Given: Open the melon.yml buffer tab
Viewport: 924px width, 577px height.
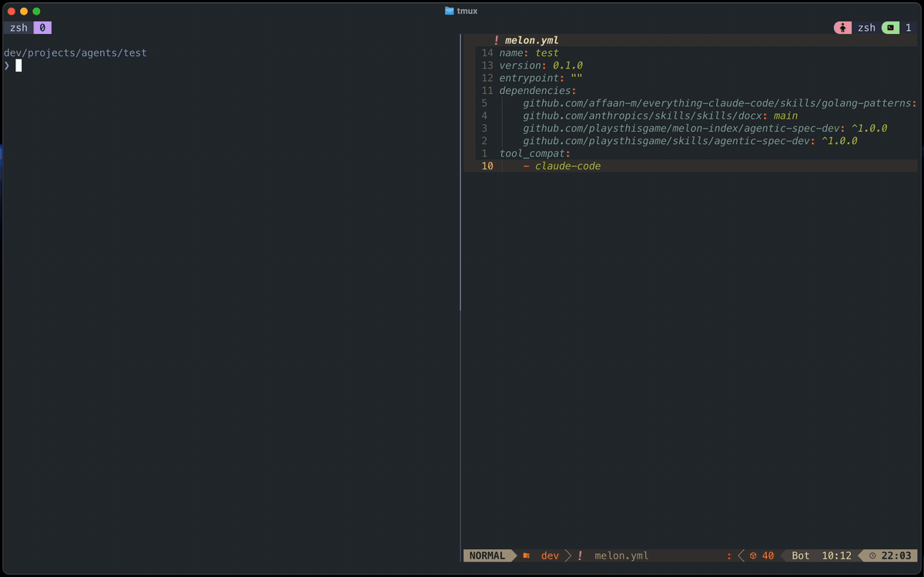Looking at the screenshot, I should tap(532, 41).
